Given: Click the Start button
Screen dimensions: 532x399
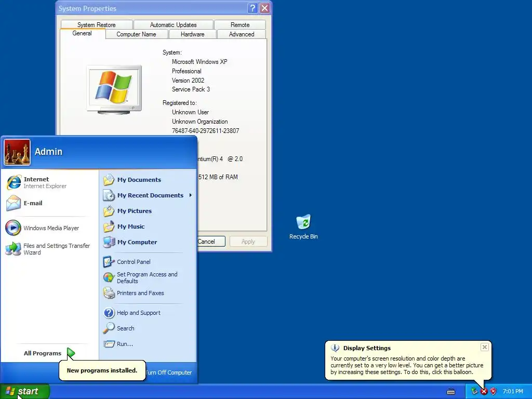Looking at the screenshot, I should point(25,392).
